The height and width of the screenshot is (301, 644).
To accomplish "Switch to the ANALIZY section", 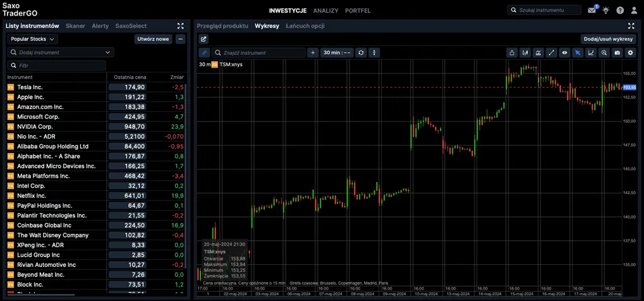I will [x=325, y=11].
